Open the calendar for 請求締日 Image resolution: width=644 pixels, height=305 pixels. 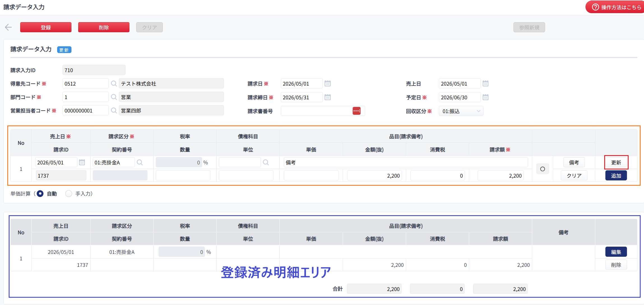(x=328, y=97)
